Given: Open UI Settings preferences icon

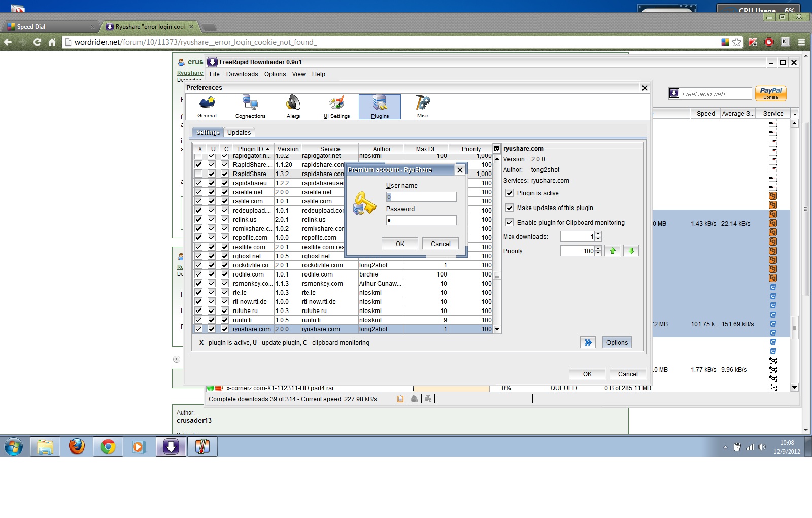Looking at the screenshot, I should 336,107.
